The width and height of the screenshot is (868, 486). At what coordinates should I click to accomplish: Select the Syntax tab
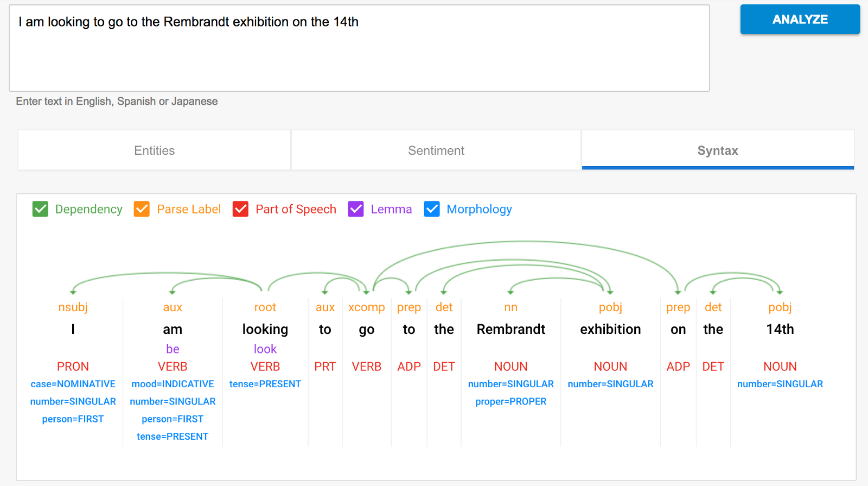click(x=717, y=150)
